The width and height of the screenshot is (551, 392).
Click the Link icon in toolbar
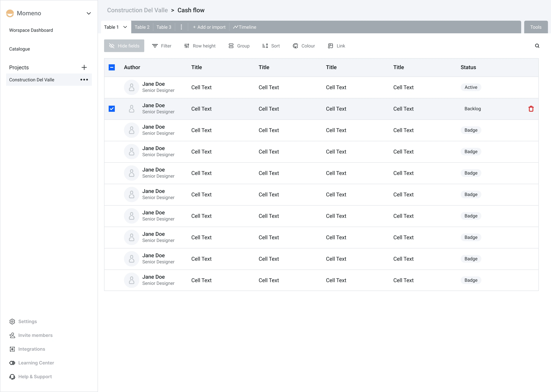pos(330,46)
